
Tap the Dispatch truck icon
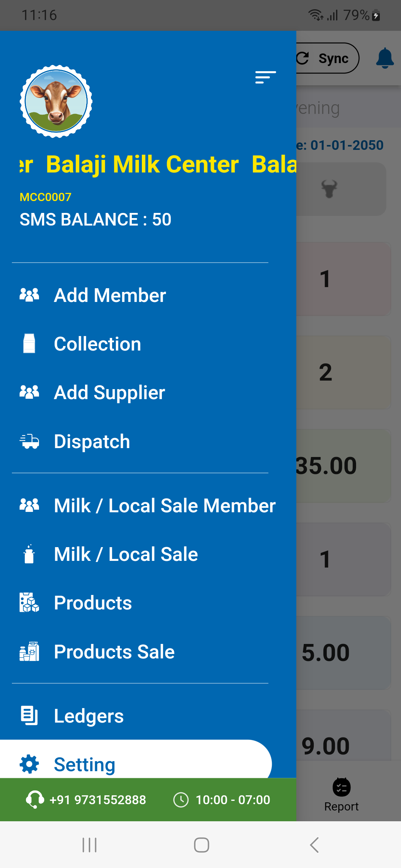click(29, 441)
